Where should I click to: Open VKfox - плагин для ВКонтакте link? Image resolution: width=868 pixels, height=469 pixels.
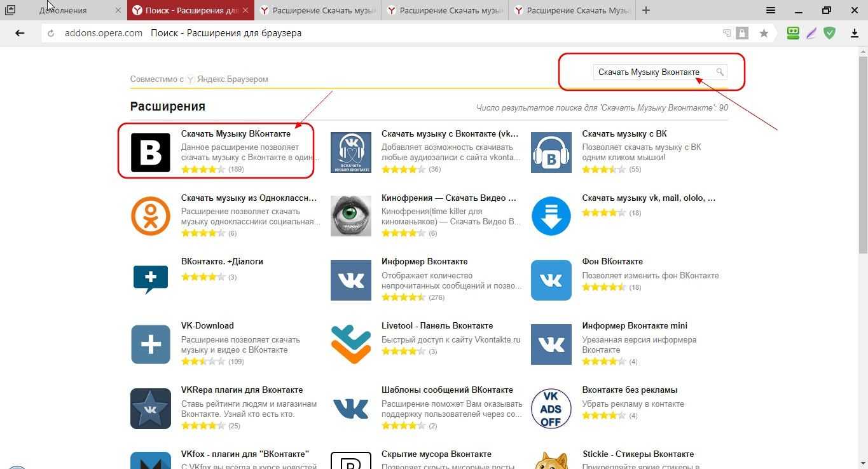[245, 454]
